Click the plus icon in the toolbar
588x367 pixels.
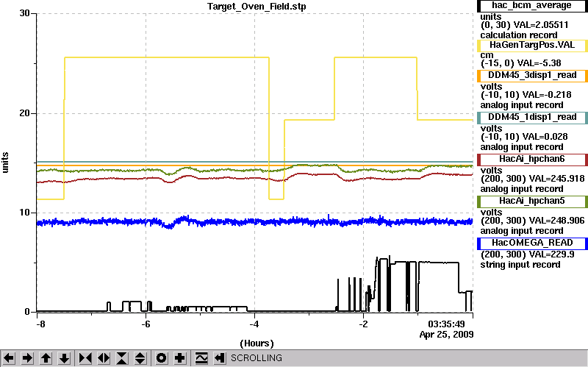[179, 358]
